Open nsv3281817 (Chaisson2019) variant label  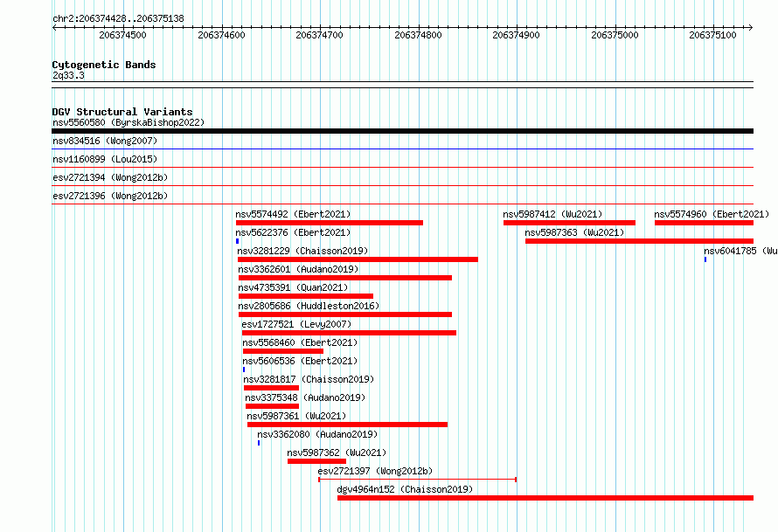(309, 379)
